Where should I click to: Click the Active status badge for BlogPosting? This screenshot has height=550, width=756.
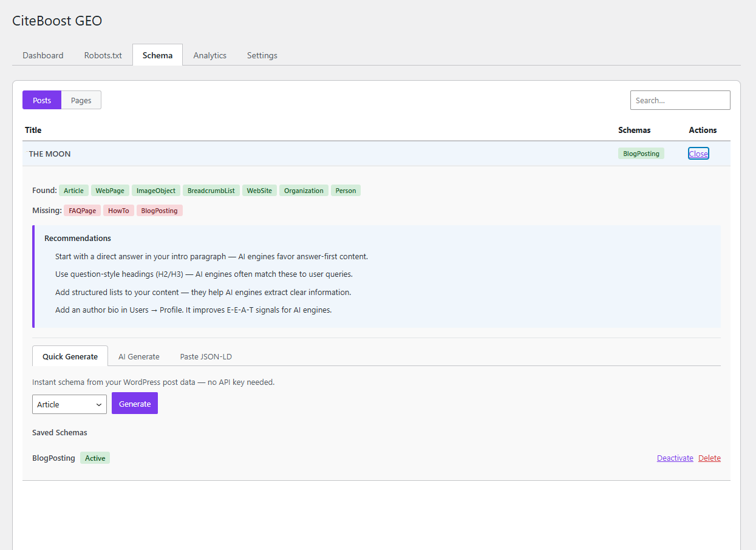pos(95,458)
